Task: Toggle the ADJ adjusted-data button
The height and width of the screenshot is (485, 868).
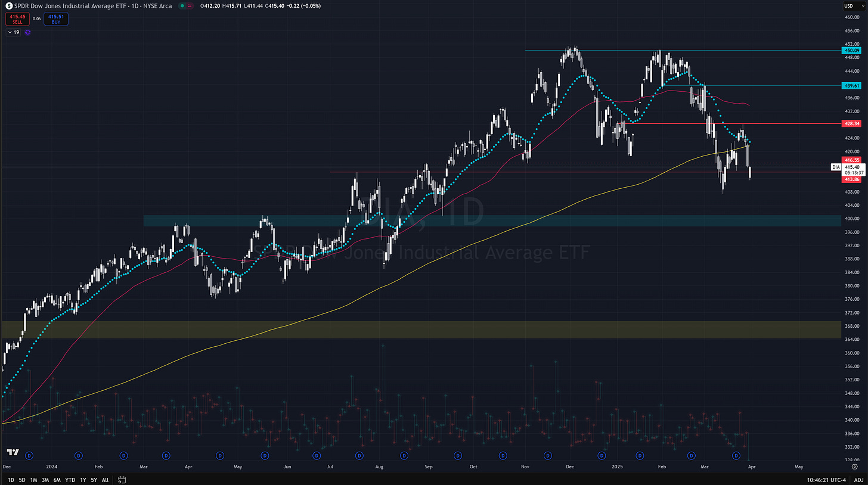Action: 858,479
